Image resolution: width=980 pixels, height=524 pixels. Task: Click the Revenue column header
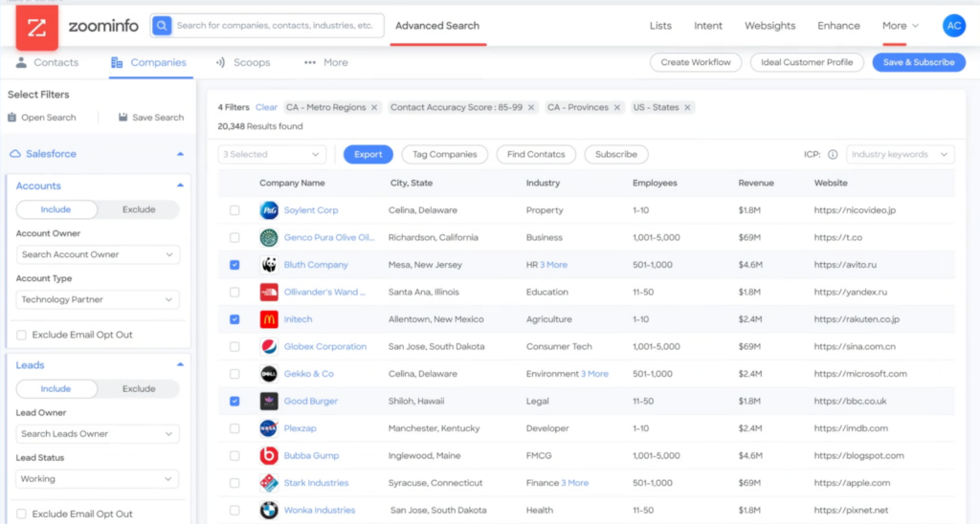[x=756, y=183]
